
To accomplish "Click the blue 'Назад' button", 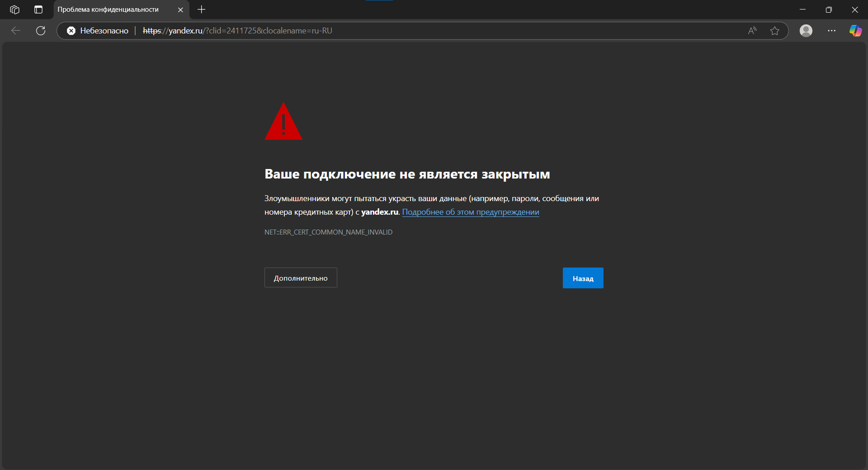I will click(583, 278).
